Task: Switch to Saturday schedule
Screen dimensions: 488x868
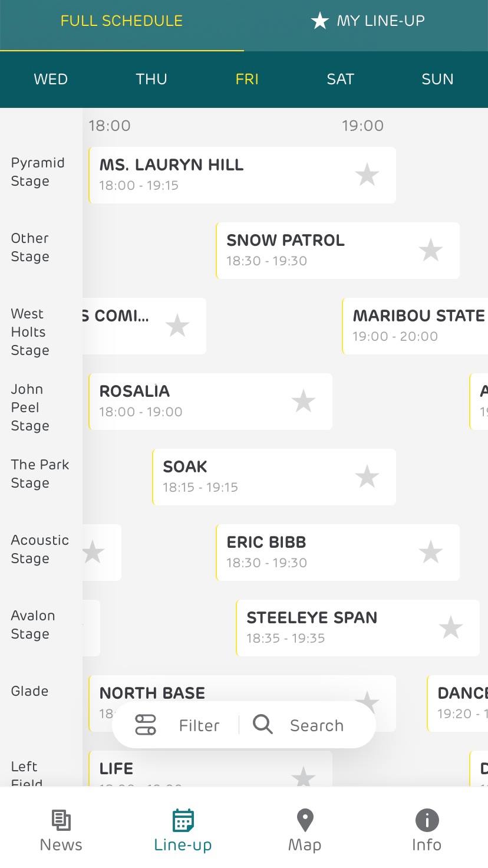Action: coord(340,80)
